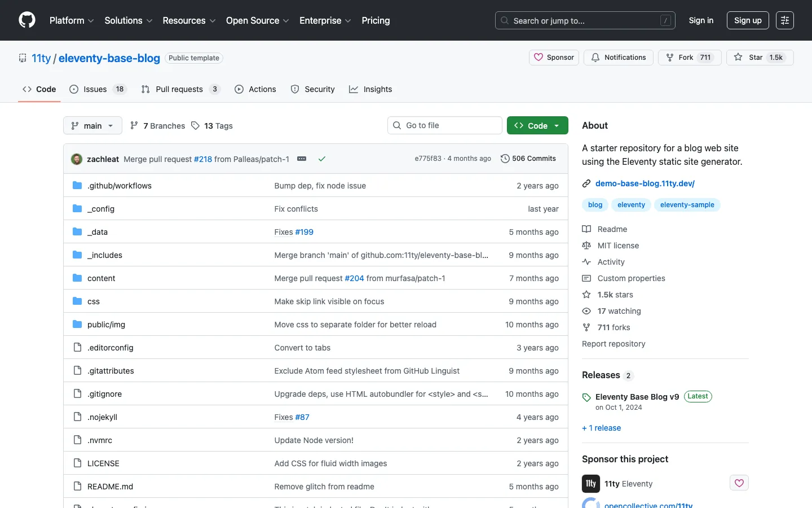Open Custom properties link

point(624,278)
